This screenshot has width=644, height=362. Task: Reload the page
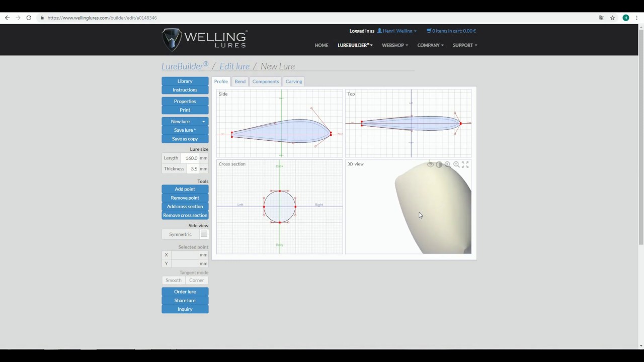[x=29, y=18]
